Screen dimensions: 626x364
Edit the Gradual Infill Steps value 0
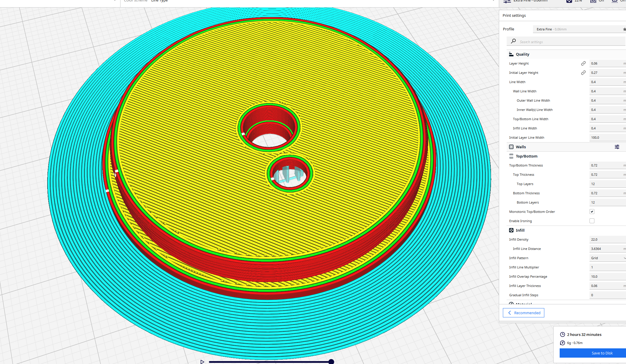tap(608, 295)
